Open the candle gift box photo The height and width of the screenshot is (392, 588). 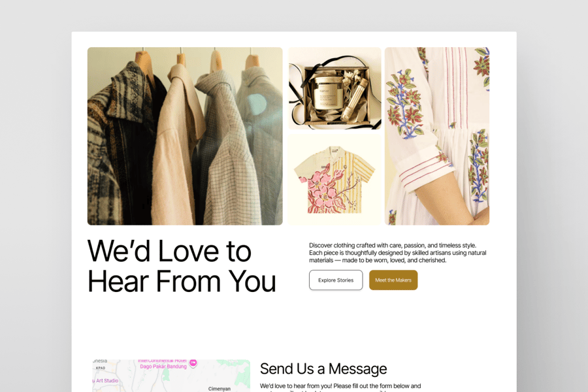coord(335,88)
